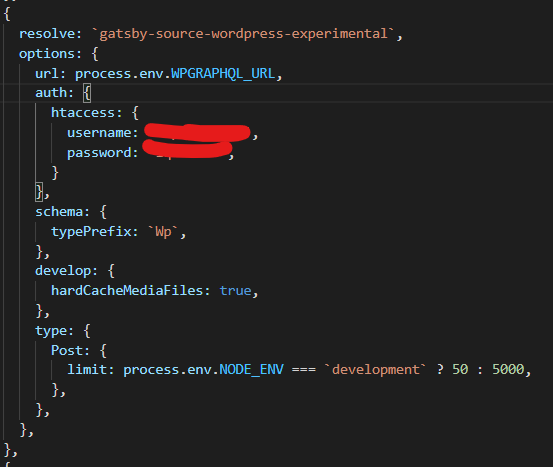
Task: Click process.env on the url line
Action: coord(119,74)
